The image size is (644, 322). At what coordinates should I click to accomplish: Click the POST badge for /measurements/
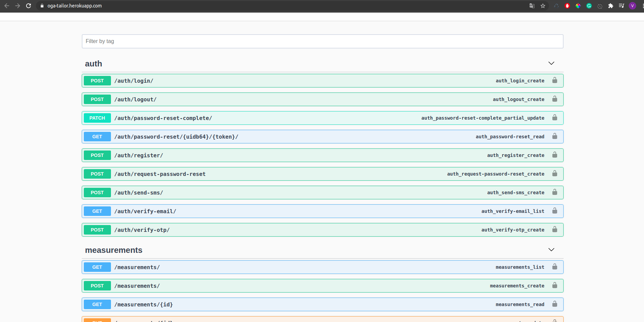coord(97,286)
